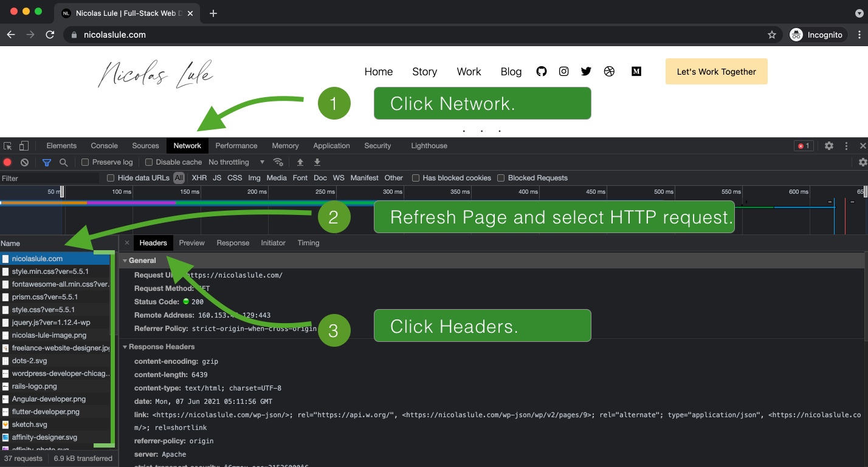Enable Disable cache checkbox
The height and width of the screenshot is (467, 868).
(x=148, y=162)
